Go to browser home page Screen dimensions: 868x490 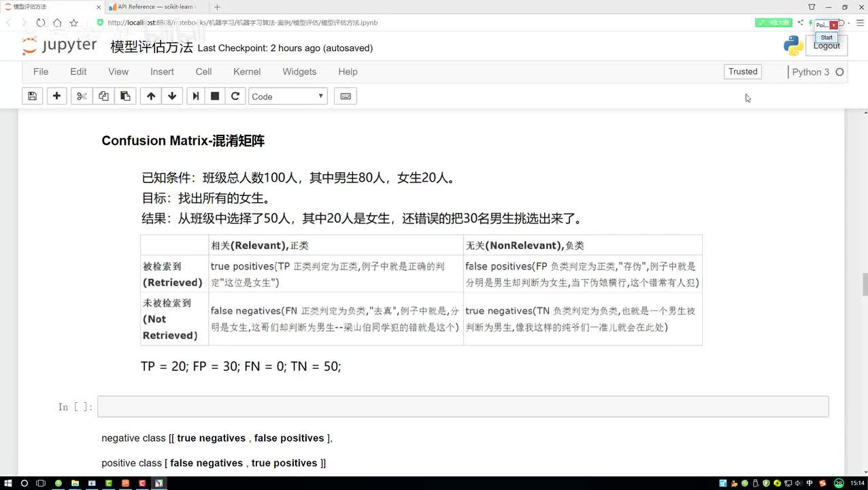57,22
